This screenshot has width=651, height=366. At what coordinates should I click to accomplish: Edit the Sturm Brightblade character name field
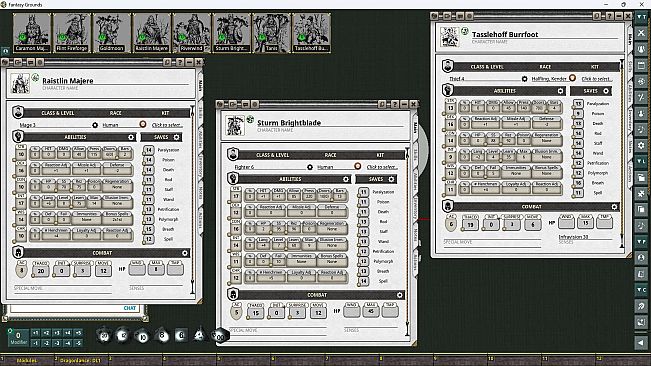[x=330, y=123]
